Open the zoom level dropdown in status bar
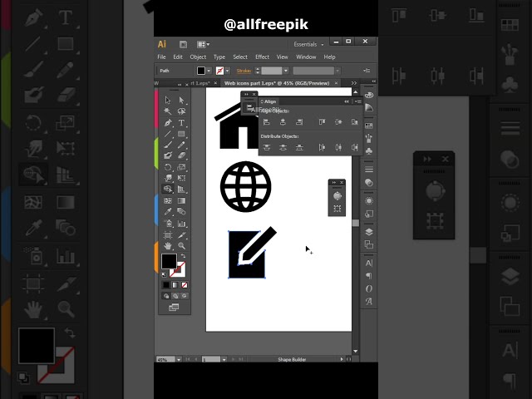Viewport: 532px width, 399px height. [179, 359]
